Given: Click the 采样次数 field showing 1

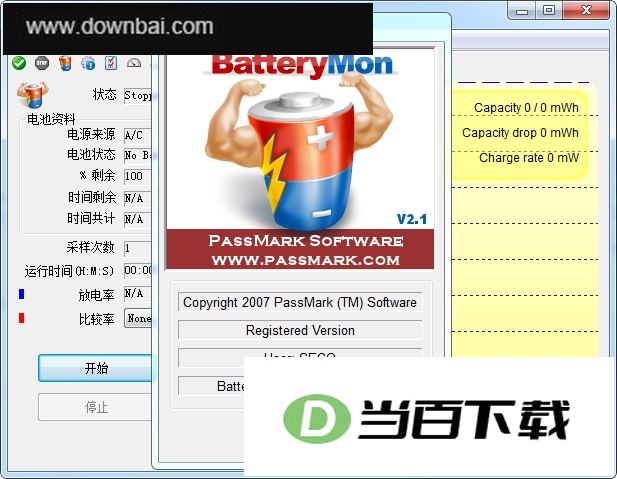Looking at the screenshot, I should click(x=138, y=248).
